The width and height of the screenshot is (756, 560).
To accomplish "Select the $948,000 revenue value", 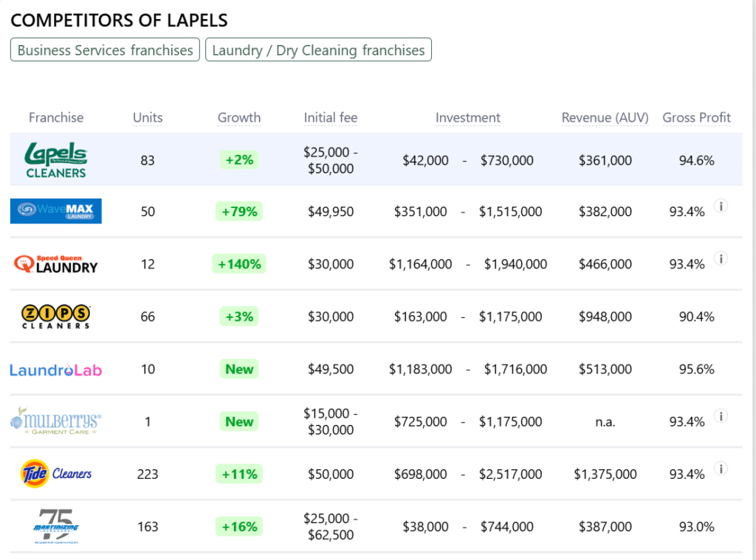I will [605, 317].
